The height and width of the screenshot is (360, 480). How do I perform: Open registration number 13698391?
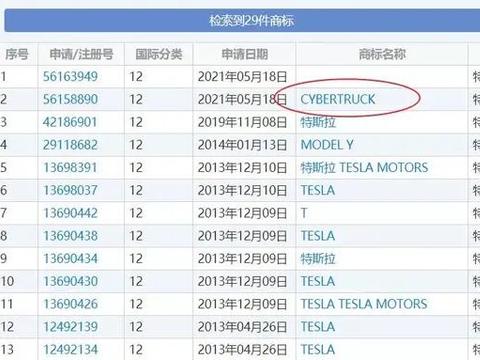point(70,168)
